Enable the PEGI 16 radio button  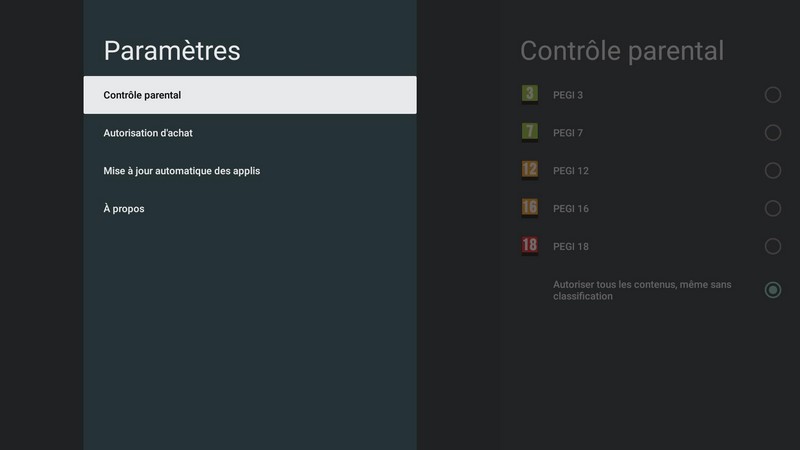773,209
